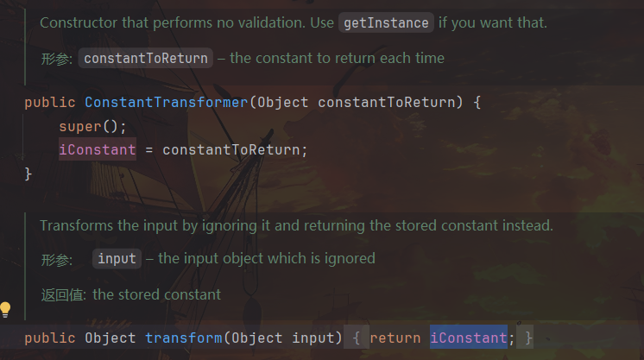Screen dimensions: 644x360
Task: Click iConstant in the constructor assignment
Action: [x=98, y=149]
